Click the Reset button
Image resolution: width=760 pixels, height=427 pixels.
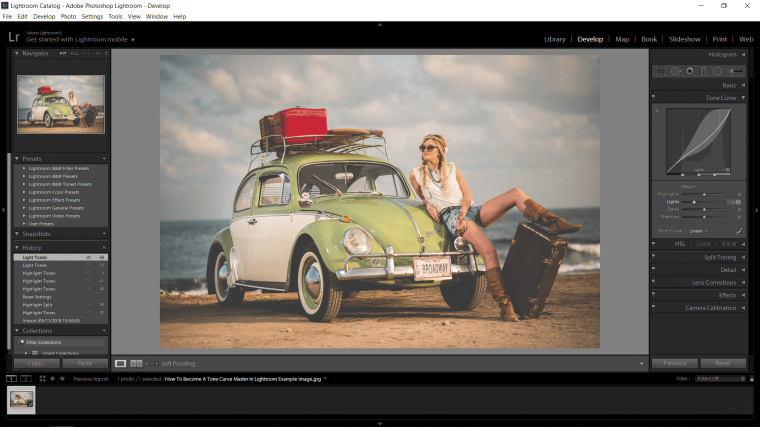point(723,363)
